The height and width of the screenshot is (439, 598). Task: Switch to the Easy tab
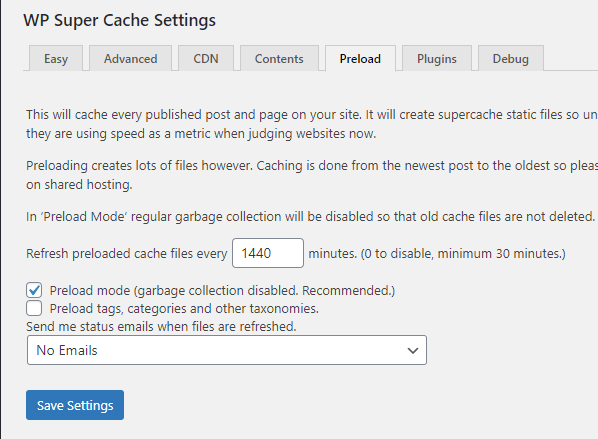(x=56, y=58)
